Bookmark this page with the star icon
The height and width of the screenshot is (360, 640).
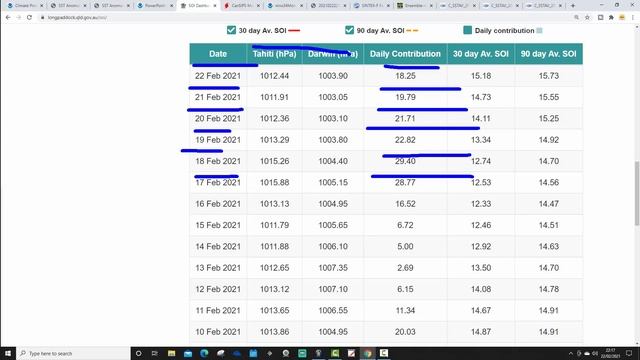coord(587,18)
